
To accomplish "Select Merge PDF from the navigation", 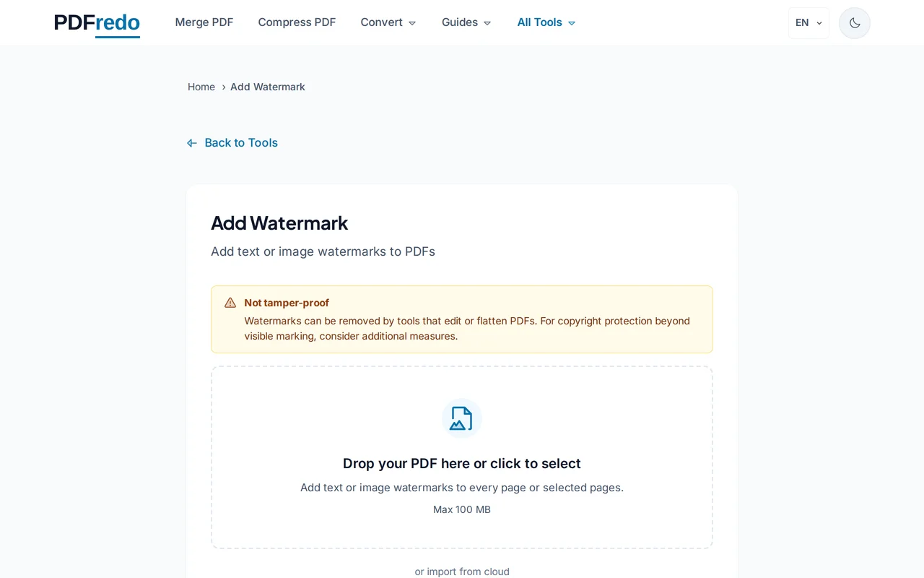I will tap(204, 22).
